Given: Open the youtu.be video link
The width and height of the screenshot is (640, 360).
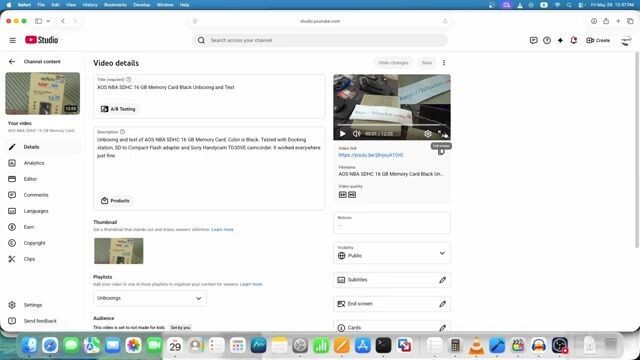Looking at the screenshot, I should tap(371, 155).
